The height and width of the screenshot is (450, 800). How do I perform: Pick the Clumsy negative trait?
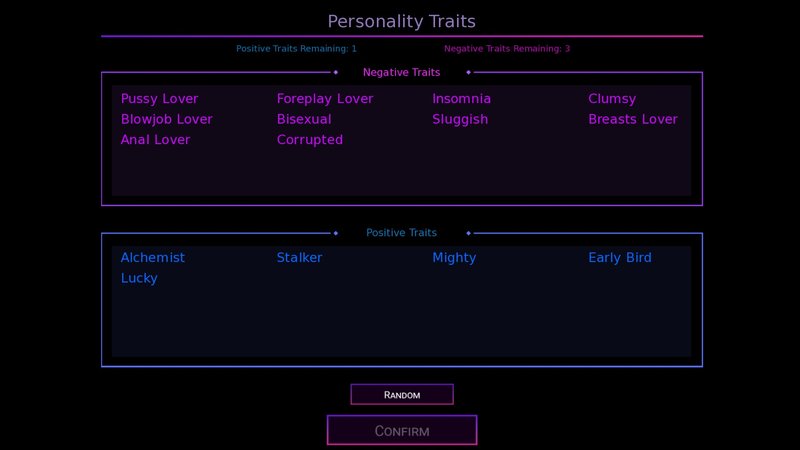(x=612, y=99)
